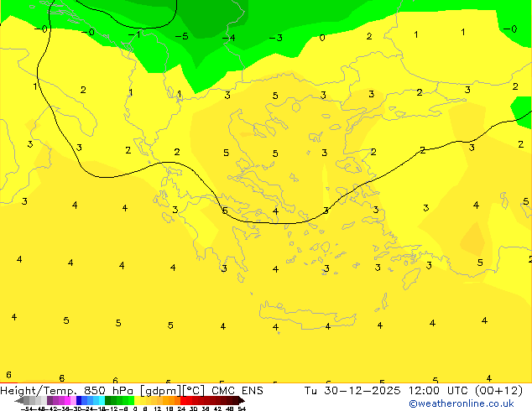Pick the dark purple color scale segment
Viewport: 532px width, 411px height.
[x=50, y=400]
